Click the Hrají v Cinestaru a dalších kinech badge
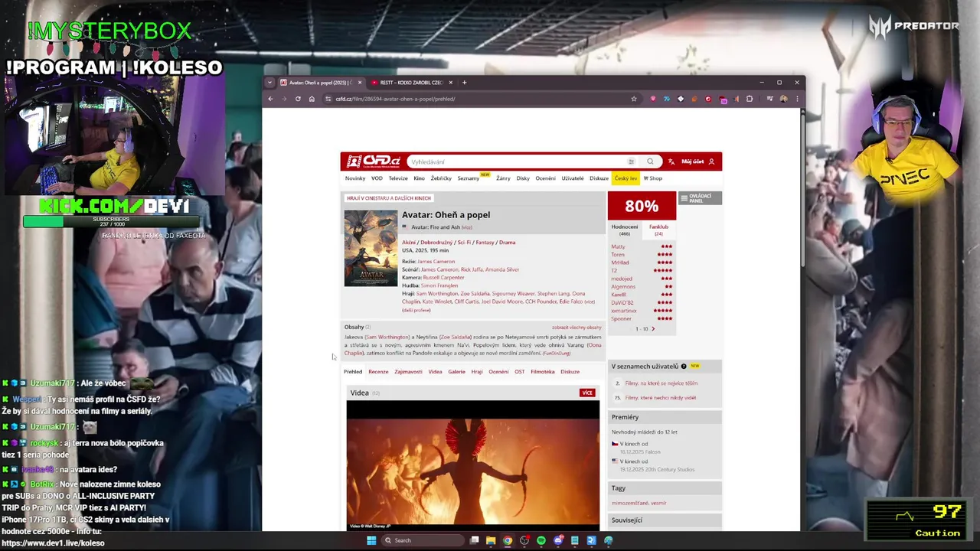This screenshot has width=980, height=551. [x=389, y=198]
